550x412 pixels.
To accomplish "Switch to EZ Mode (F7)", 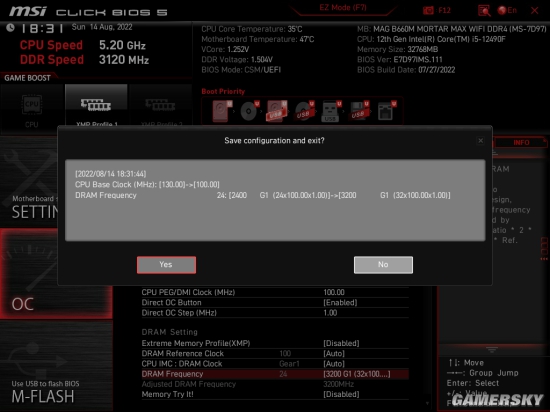I will (x=343, y=8).
